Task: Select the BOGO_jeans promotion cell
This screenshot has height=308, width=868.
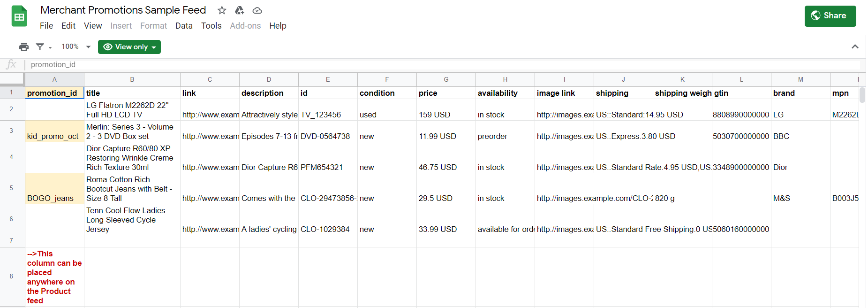Action: tap(54, 189)
